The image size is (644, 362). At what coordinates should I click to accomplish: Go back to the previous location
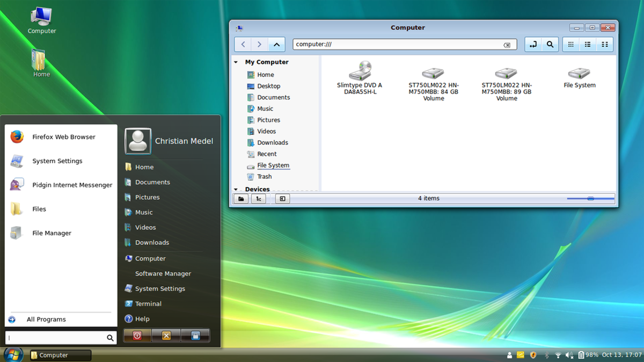coord(243,44)
